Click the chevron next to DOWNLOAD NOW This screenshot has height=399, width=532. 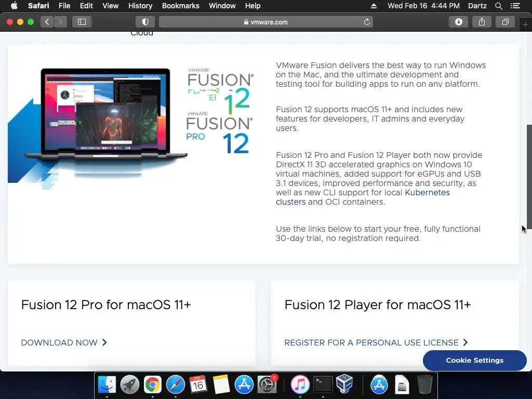pyautogui.click(x=104, y=342)
